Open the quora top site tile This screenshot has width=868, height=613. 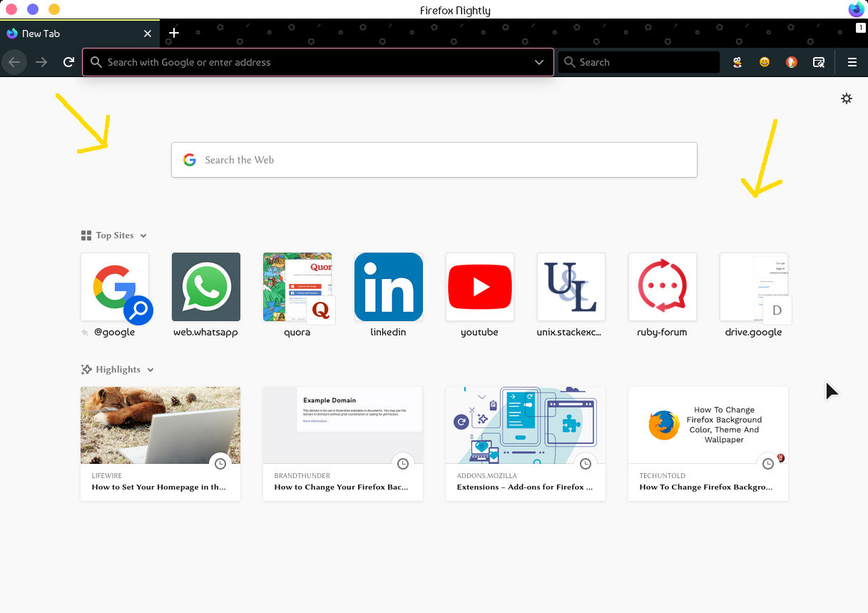tap(297, 287)
